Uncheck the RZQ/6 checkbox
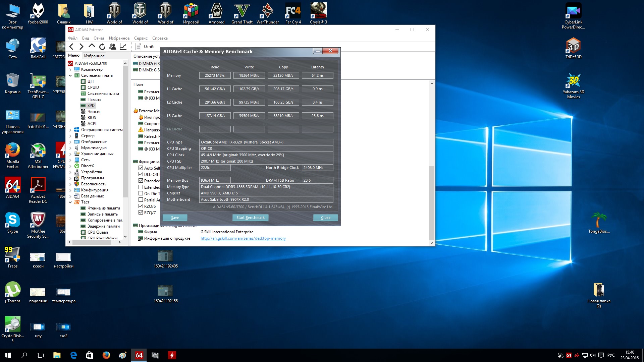 click(141, 206)
